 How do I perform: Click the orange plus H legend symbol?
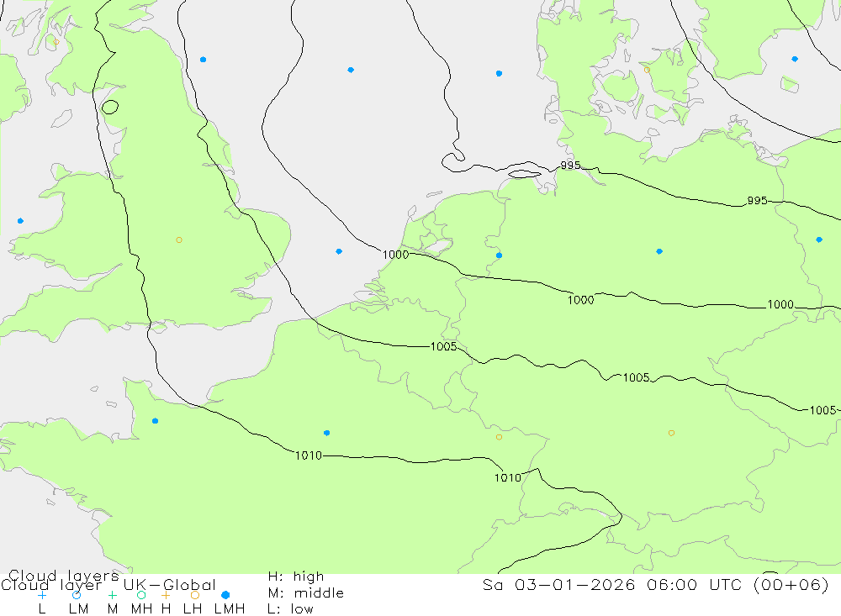(x=166, y=595)
